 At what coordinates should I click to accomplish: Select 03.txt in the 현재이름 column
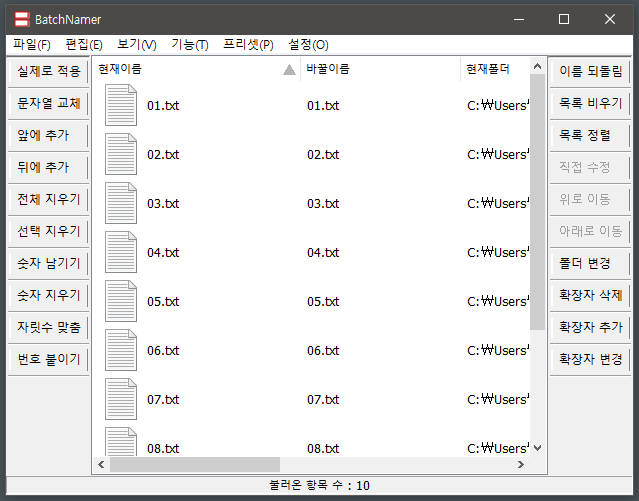tap(163, 203)
